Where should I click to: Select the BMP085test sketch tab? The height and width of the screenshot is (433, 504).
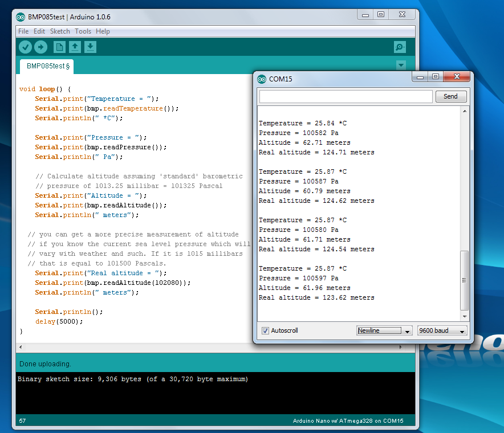click(x=47, y=67)
